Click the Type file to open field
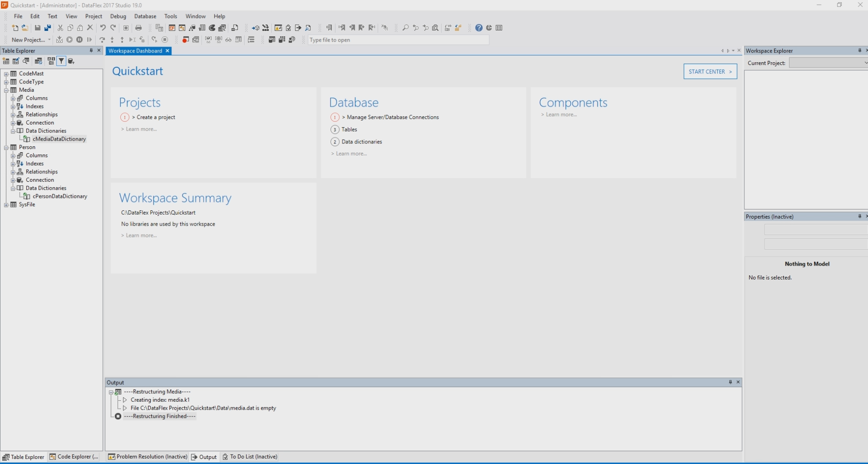868x464 pixels. point(398,40)
